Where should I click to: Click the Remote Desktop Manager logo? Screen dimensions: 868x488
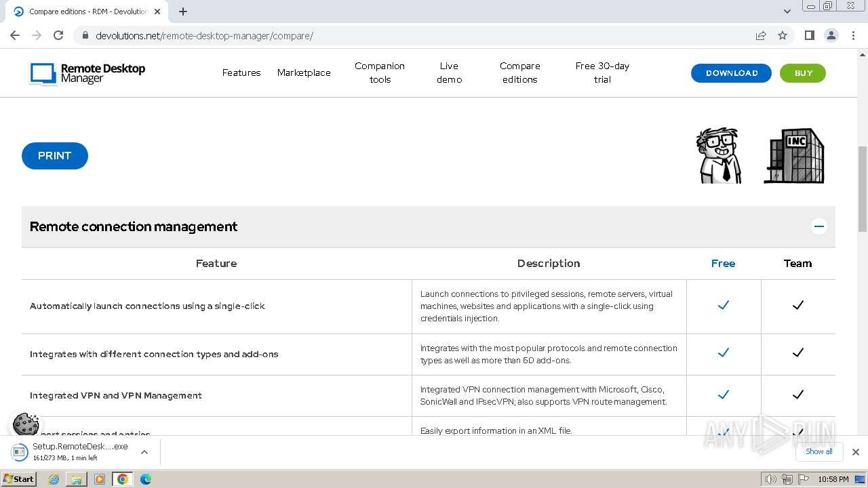(87, 73)
